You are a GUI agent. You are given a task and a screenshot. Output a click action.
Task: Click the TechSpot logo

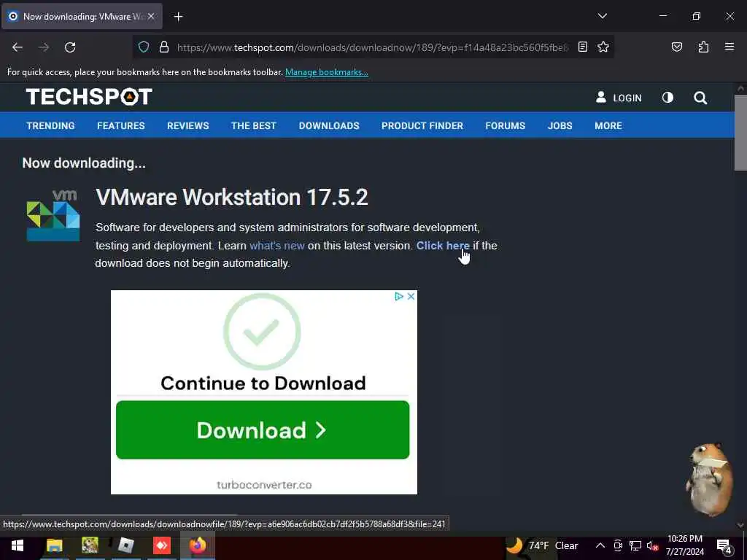89,97
